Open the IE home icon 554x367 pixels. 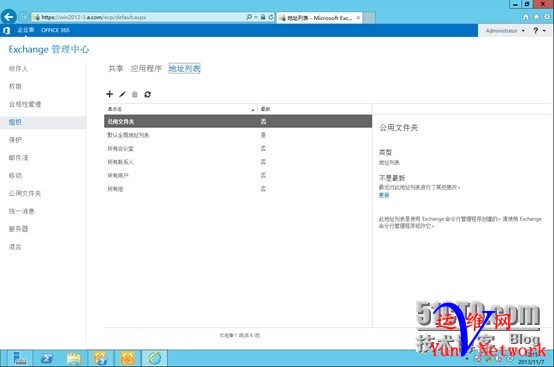[525, 17]
